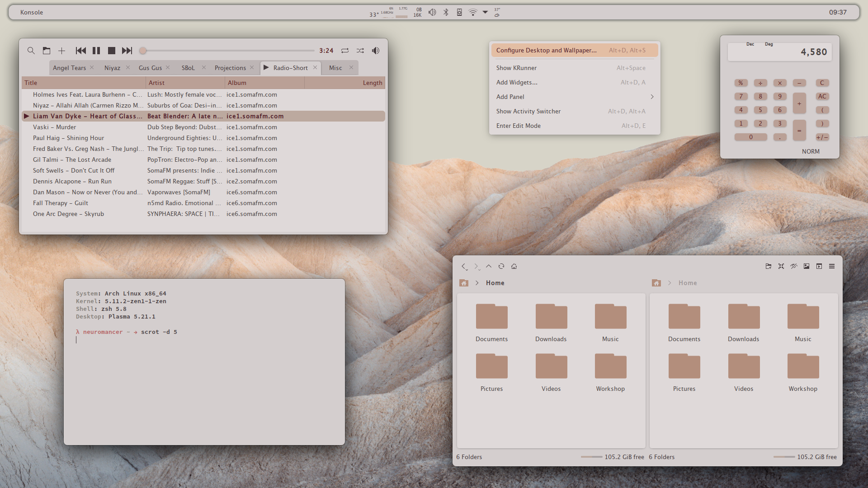
Task: Toggle repeat mode in music player
Action: (345, 51)
